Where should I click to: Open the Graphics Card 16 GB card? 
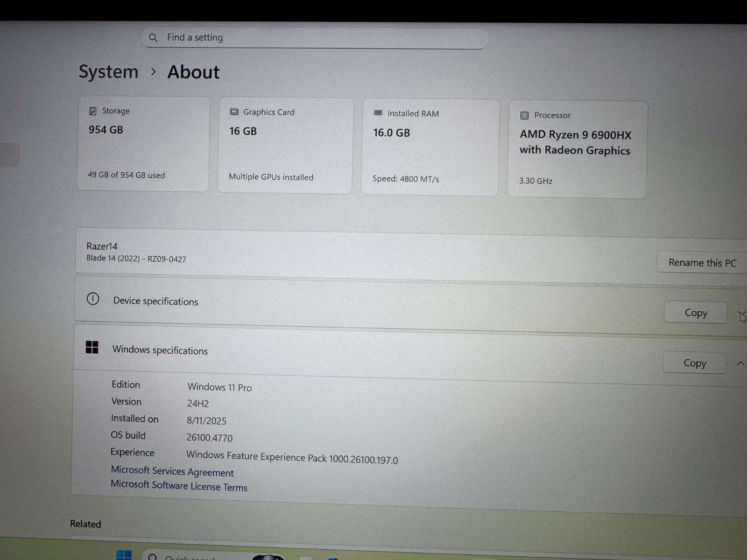click(285, 146)
